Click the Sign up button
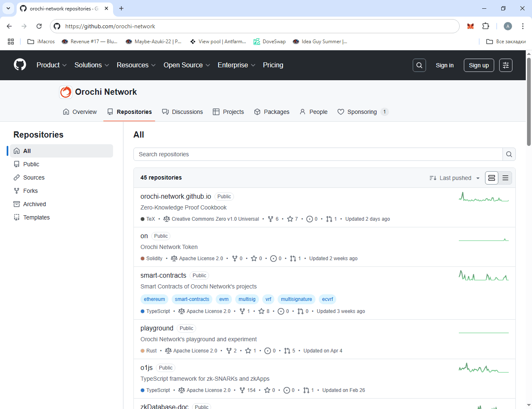Viewport: 532px width, 409px height. [479, 65]
